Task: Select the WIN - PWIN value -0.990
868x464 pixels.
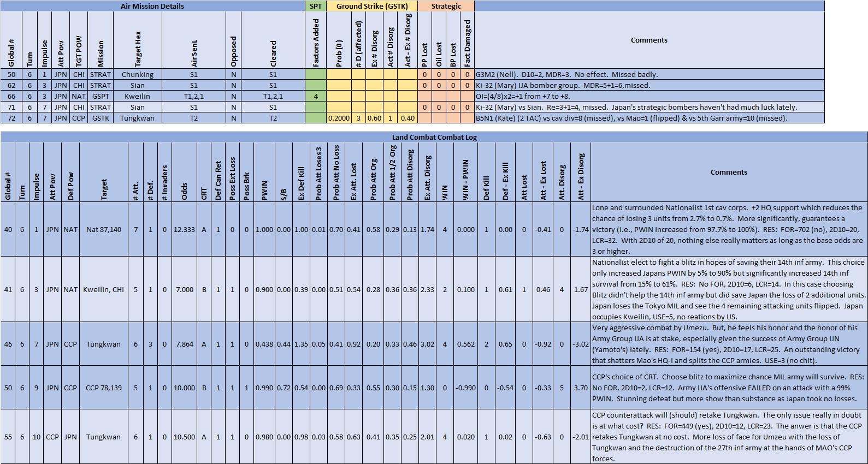Action: (466, 388)
